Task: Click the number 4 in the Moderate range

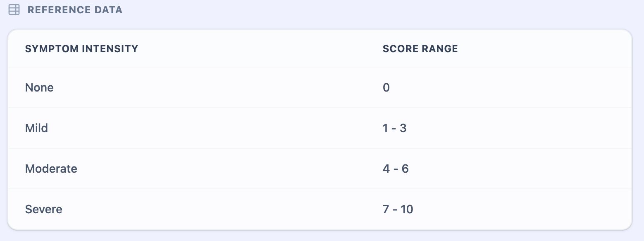Action: tap(386, 169)
